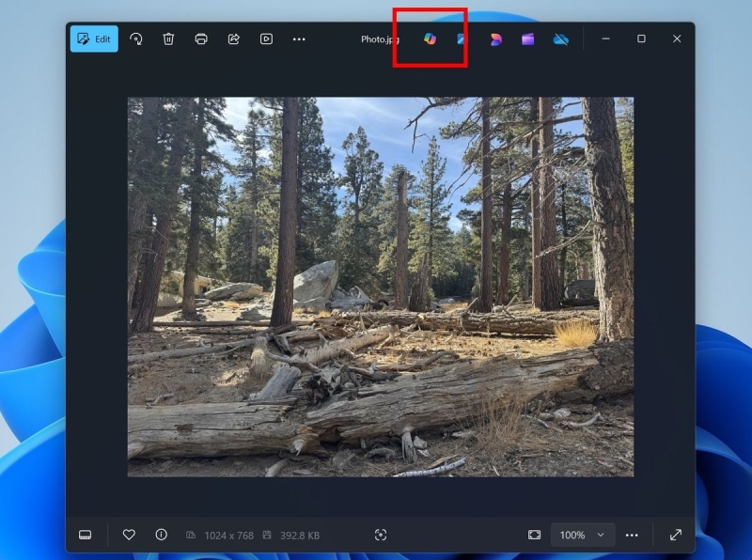
Task: Open the image in Microsoft Designer
Action: pos(495,39)
